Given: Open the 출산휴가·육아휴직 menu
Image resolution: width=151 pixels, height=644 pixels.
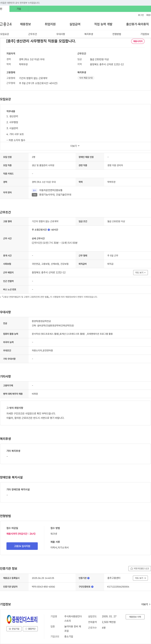Looking at the screenshot, I should [137, 24].
